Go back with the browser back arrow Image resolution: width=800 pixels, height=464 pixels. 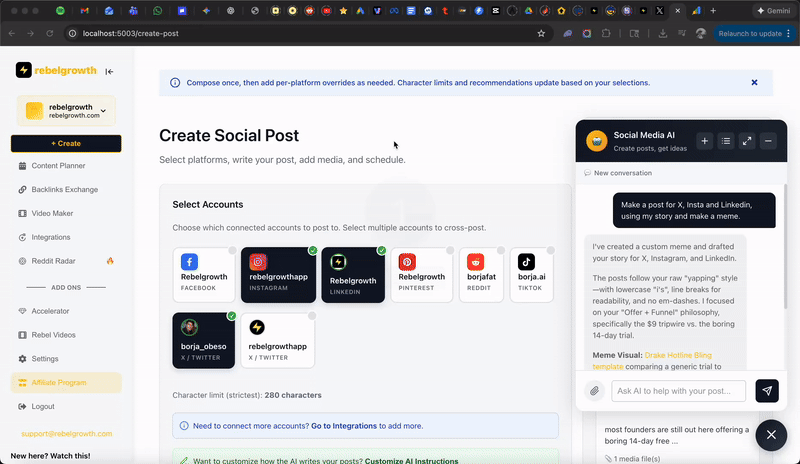pos(12,33)
